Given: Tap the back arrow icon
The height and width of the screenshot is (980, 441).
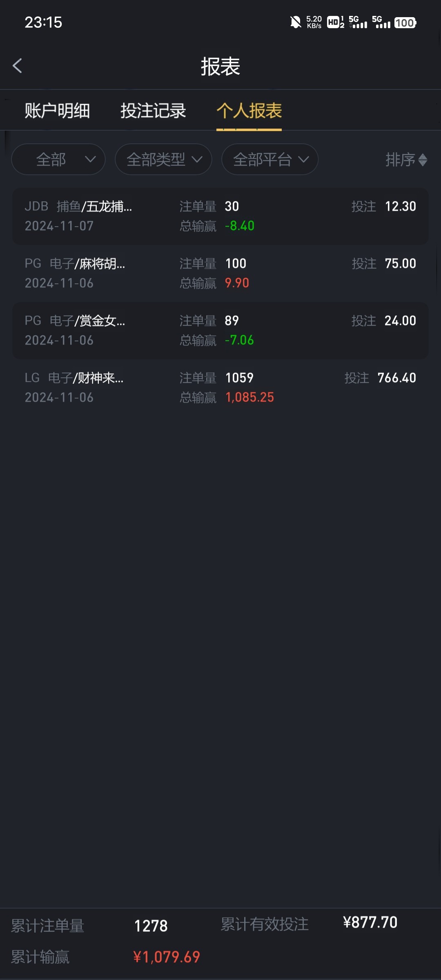Looking at the screenshot, I should click(17, 66).
